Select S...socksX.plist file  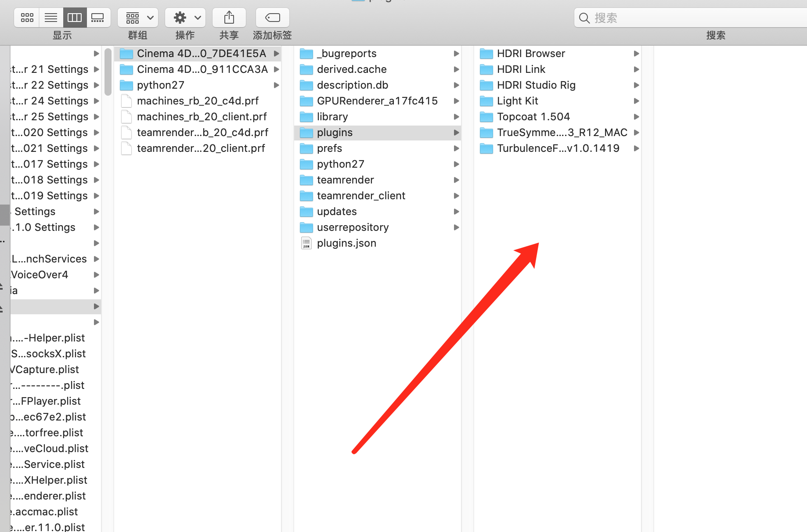56,354
